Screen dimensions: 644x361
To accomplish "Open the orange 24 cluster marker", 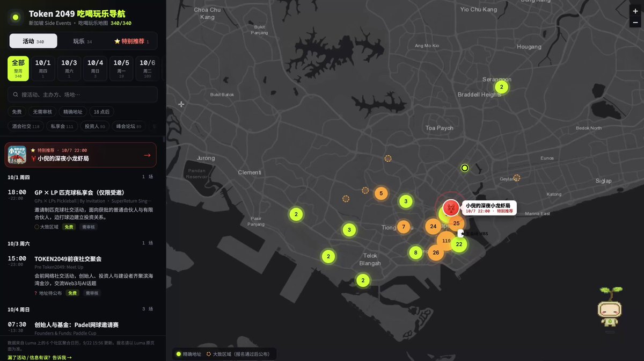I will (x=433, y=226).
